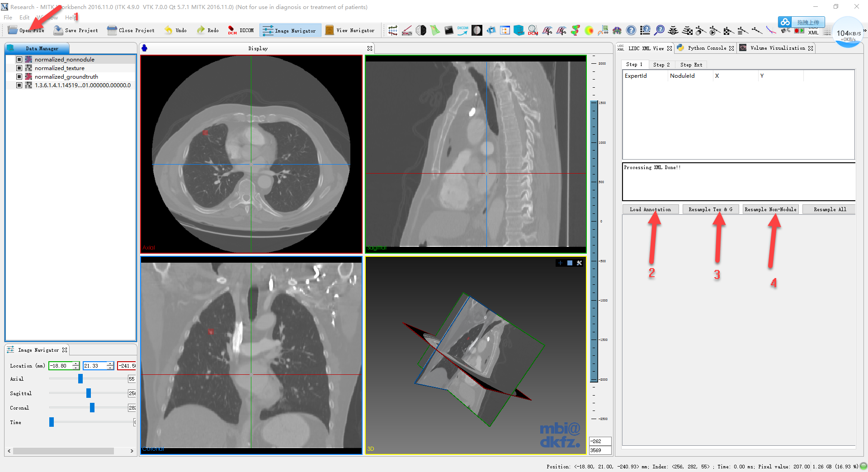Switch to the Step 2 tab
868x472 pixels.
pyautogui.click(x=661, y=65)
